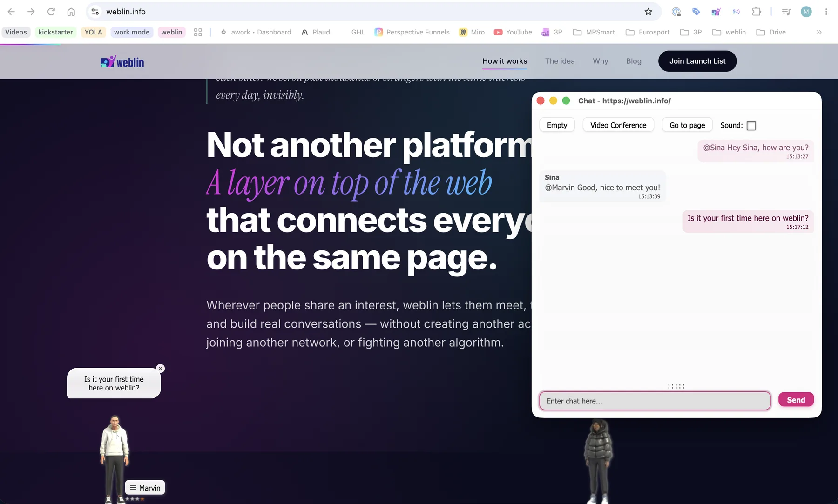This screenshot has width=838, height=504.
Task: Click the Sina message Good, nice to meet you
Action: coord(602,186)
